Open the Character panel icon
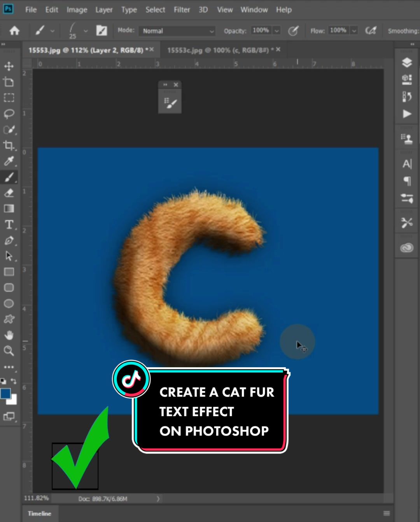Viewport: 420px width, 522px height. point(407,164)
